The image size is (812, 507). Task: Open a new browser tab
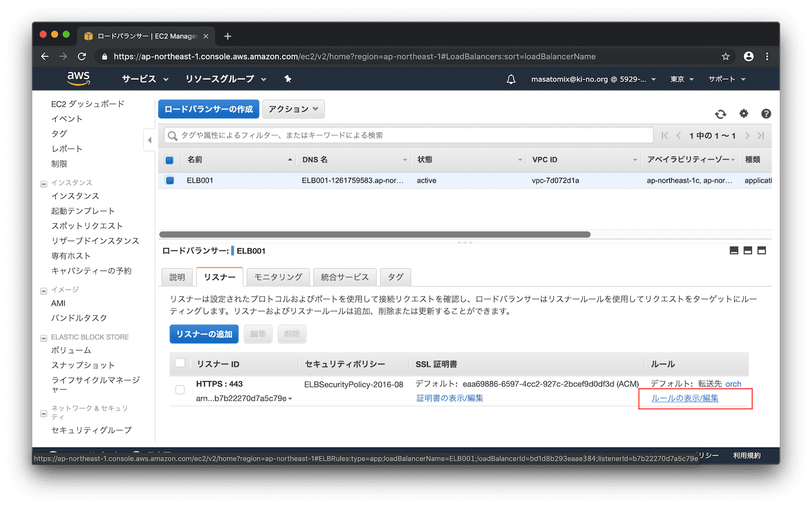(228, 36)
